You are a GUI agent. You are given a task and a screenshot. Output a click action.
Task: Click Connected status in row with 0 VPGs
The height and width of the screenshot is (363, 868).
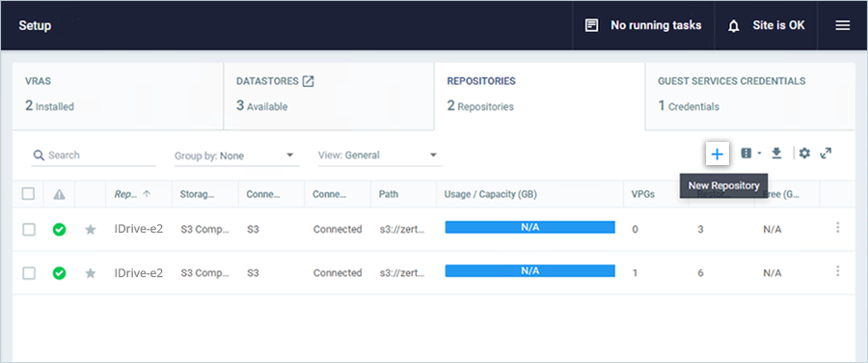coord(338,229)
